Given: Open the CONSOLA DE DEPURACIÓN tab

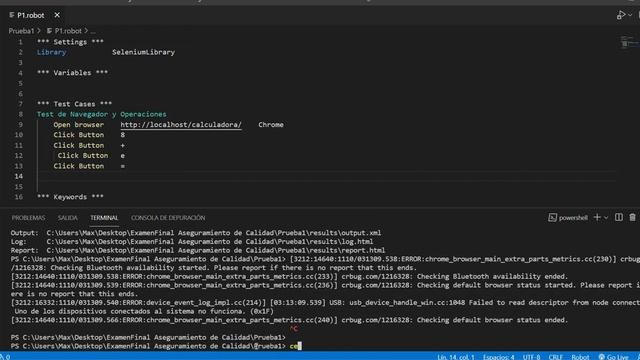Looking at the screenshot, I should pyautogui.click(x=168, y=218).
